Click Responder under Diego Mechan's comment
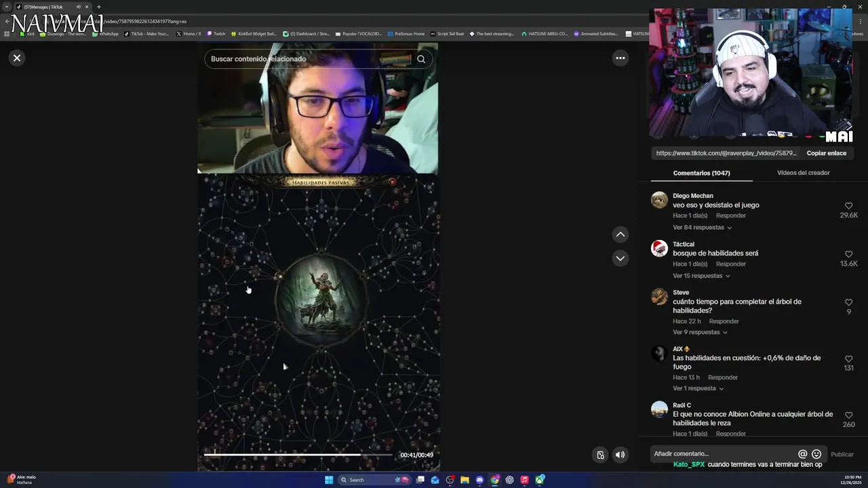 [x=730, y=216]
